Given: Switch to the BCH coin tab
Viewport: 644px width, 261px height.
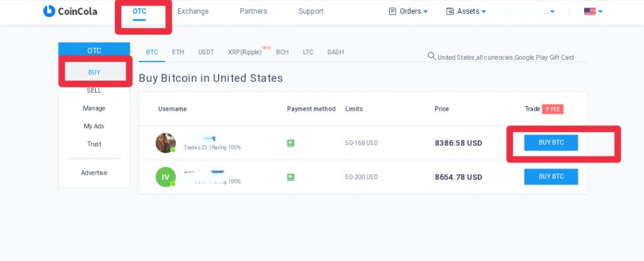Looking at the screenshot, I should pyautogui.click(x=282, y=52).
